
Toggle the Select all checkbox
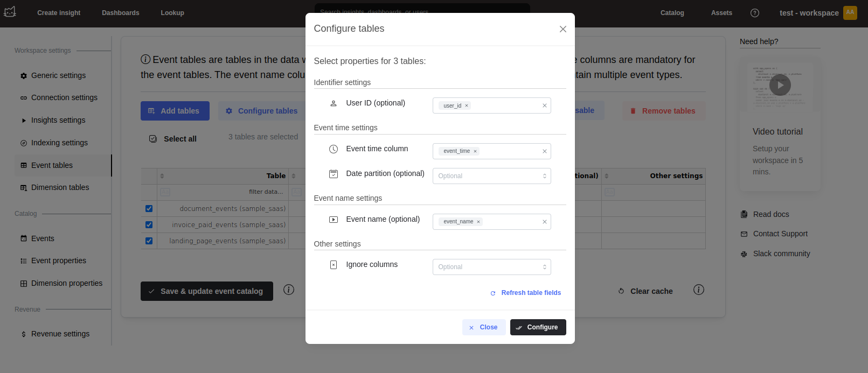(153, 139)
